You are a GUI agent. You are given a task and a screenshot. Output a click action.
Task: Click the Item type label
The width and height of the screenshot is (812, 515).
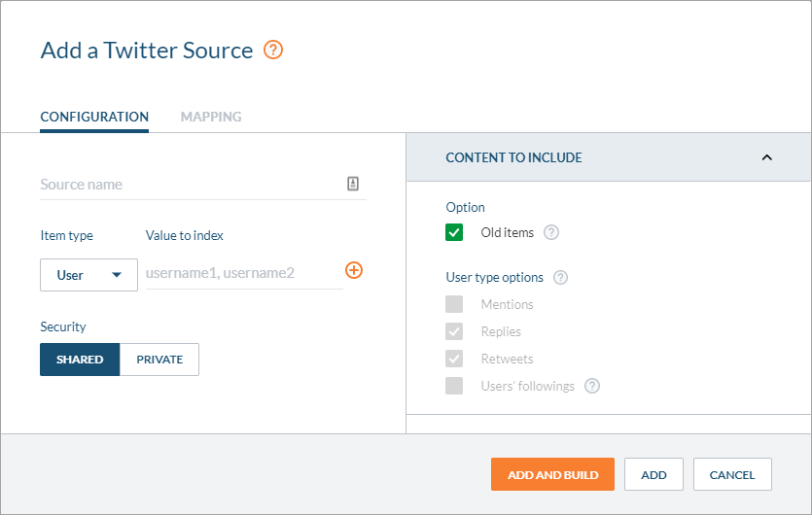pyautogui.click(x=67, y=235)
